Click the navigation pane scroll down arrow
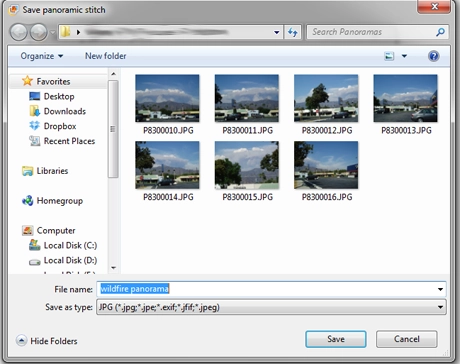Viewport: 460px width, 364px height. point(113,268)
